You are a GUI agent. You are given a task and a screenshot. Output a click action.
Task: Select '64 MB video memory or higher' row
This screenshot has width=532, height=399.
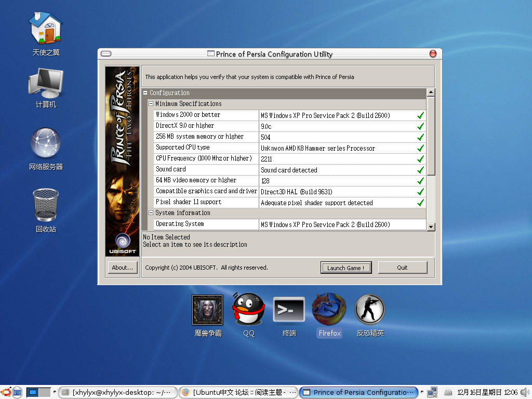[290, 180]
